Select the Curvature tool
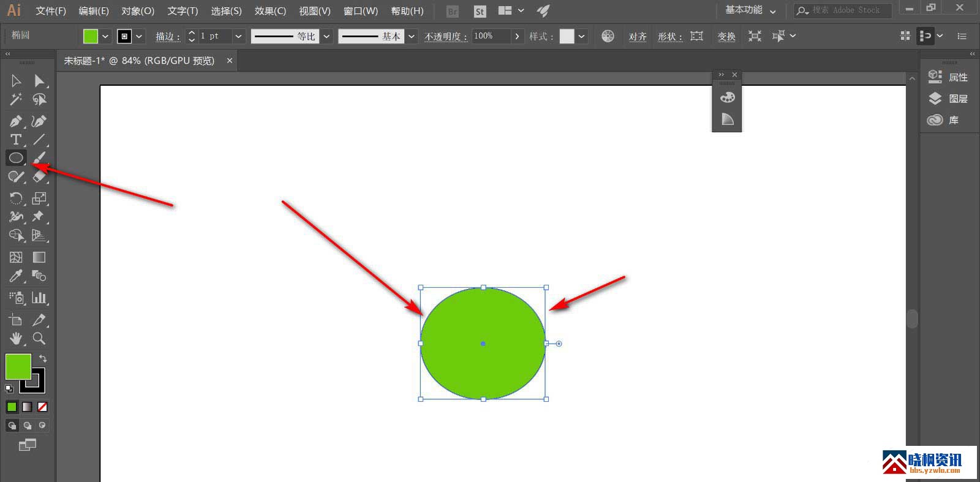Screen dimensions: 980x482 (x=39, y=121)
